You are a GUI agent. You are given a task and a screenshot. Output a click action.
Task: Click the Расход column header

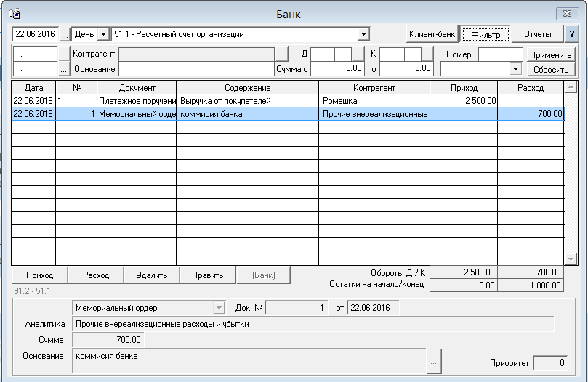[531, 88]
